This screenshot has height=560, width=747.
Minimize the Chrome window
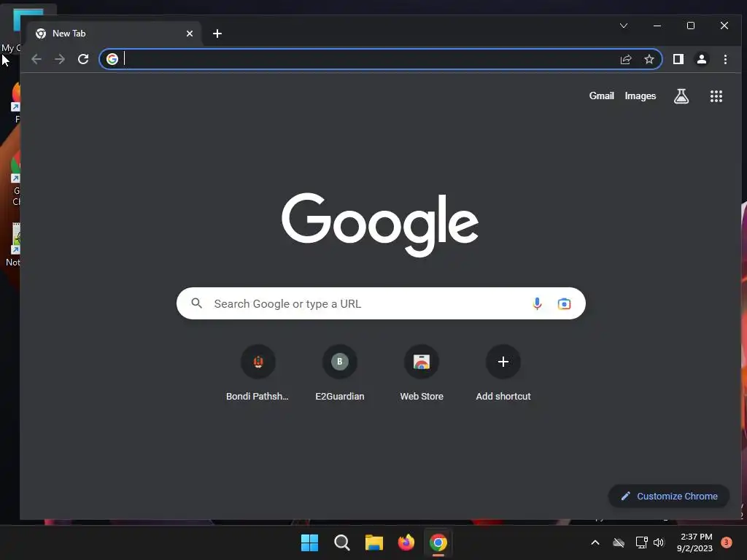tap(657, 26)
